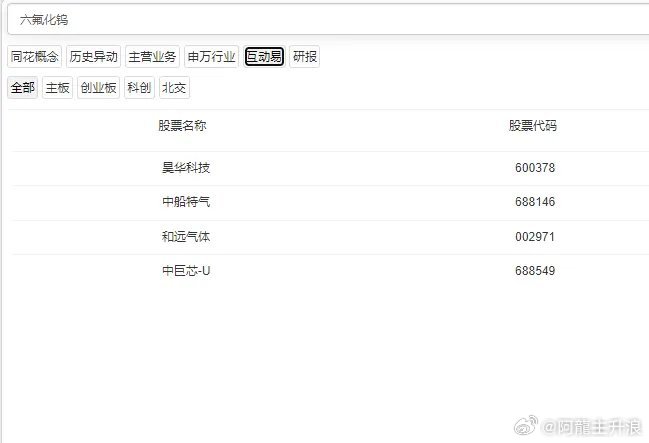
Task: Select the 同花概念 tab
Action: 34,56
